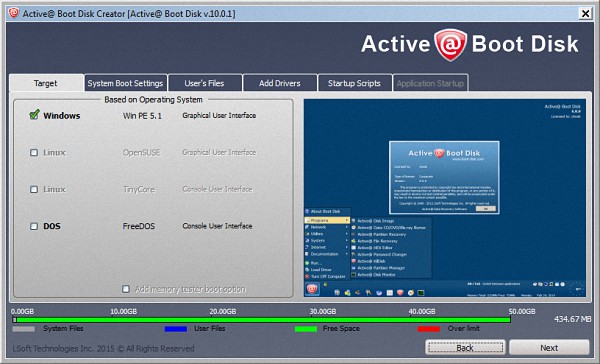Viewport: 600px width, 364px height.
Task: Click the blue User Files legend swatch
Action: (x=176, y=329)
